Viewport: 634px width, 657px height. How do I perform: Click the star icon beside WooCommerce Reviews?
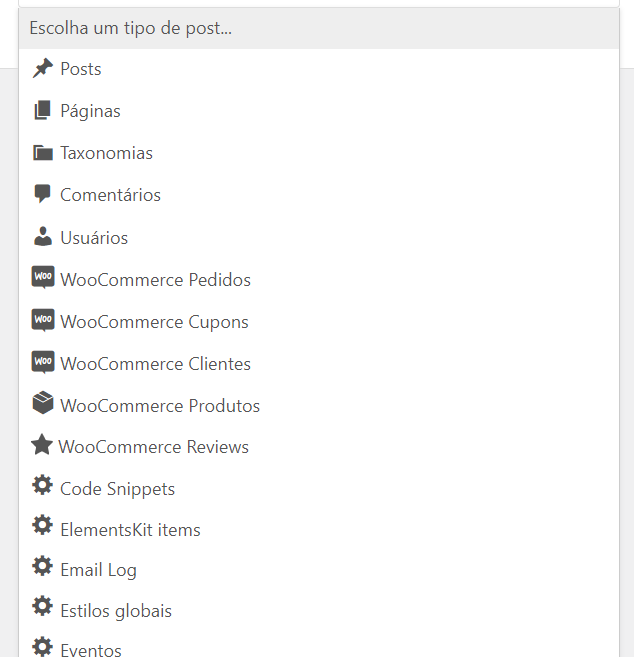[x=42, y=444]
